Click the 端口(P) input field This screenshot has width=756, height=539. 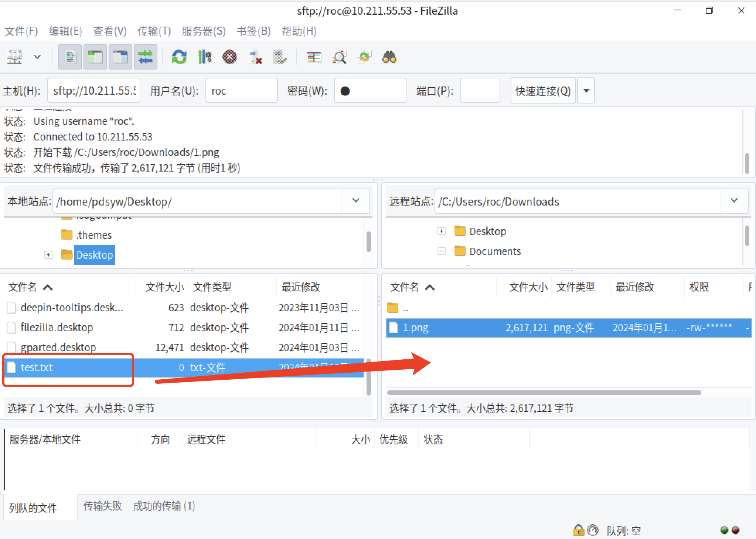tap(480, 91)
